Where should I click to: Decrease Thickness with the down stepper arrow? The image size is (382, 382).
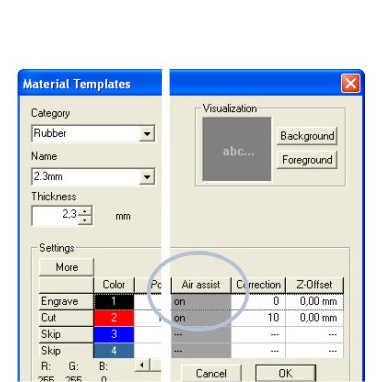(85, 220)
